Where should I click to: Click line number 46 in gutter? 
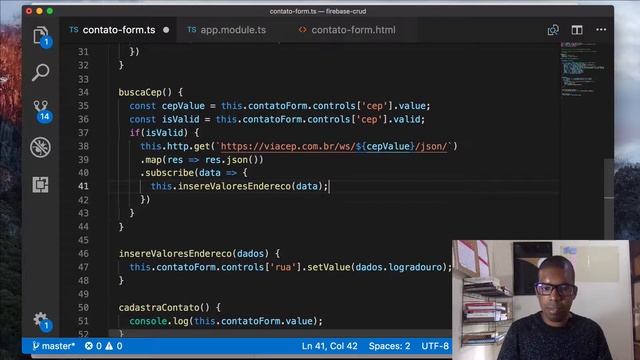(83, 253)
